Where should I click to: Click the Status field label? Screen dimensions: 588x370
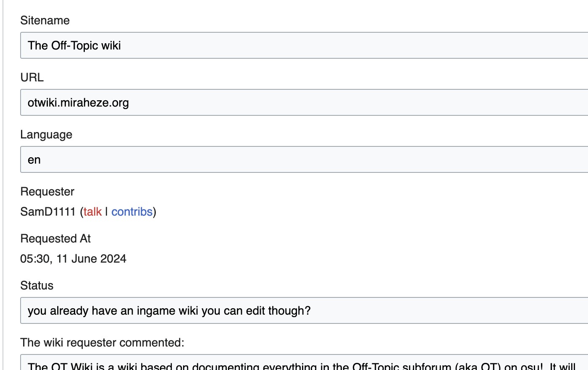pyautogui.click(x=37, y=285)
